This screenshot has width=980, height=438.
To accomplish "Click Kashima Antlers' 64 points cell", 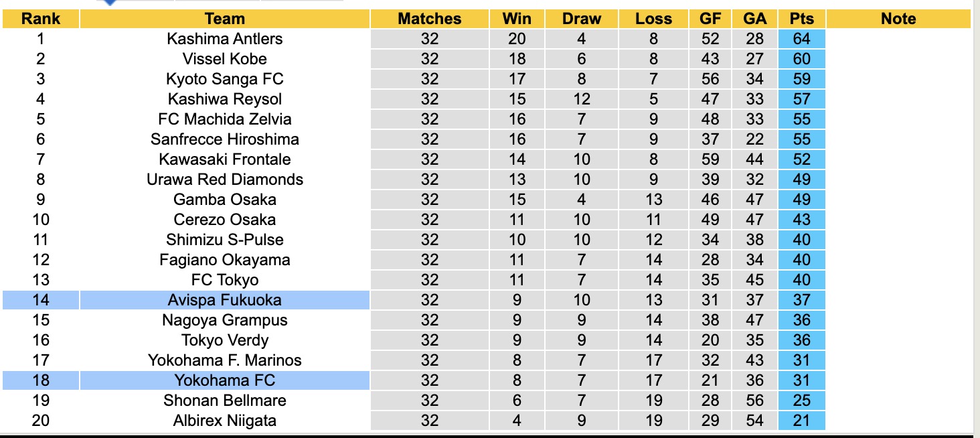I will [801, 39].
